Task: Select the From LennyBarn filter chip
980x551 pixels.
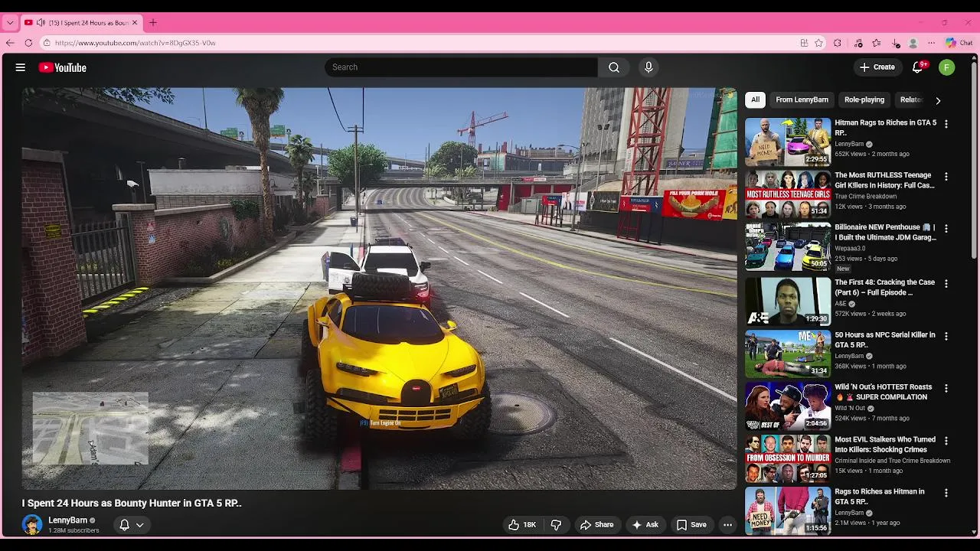Action: coord(802,99)
